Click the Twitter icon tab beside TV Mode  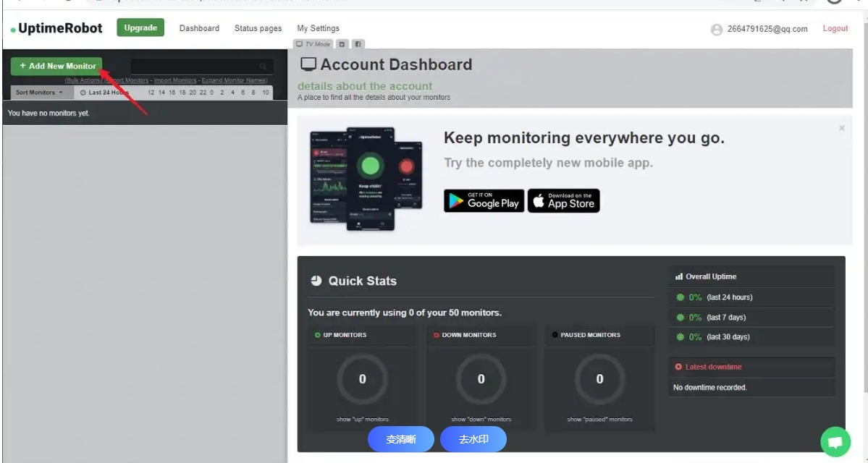coord(342,44)
